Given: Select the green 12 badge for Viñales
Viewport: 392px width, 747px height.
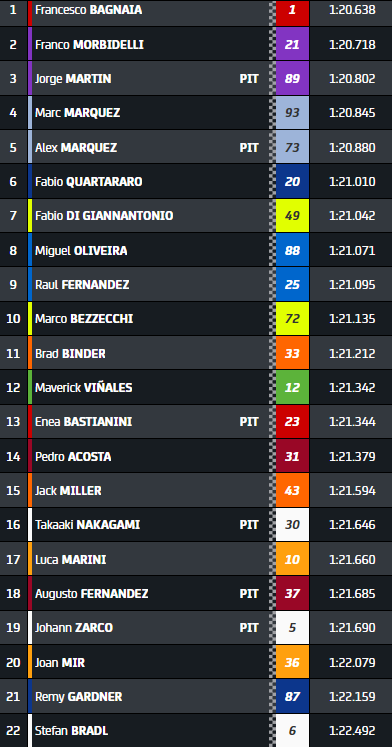Looking at the screenshot, I should coord(292,387).
